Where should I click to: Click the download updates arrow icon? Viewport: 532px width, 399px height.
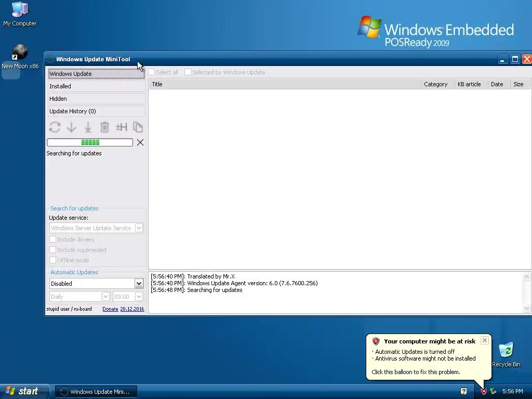(x=71, y=127)
